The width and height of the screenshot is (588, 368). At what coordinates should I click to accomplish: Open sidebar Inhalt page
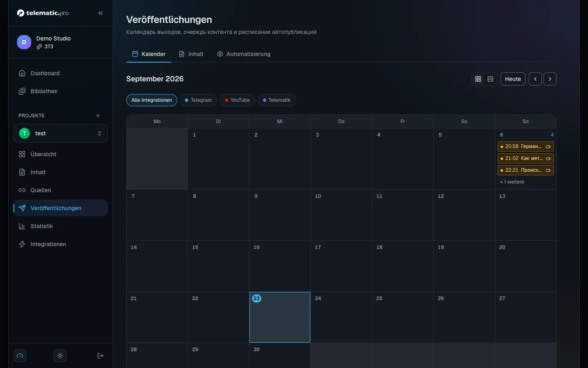pyautogui.click(x=60, y=172)
